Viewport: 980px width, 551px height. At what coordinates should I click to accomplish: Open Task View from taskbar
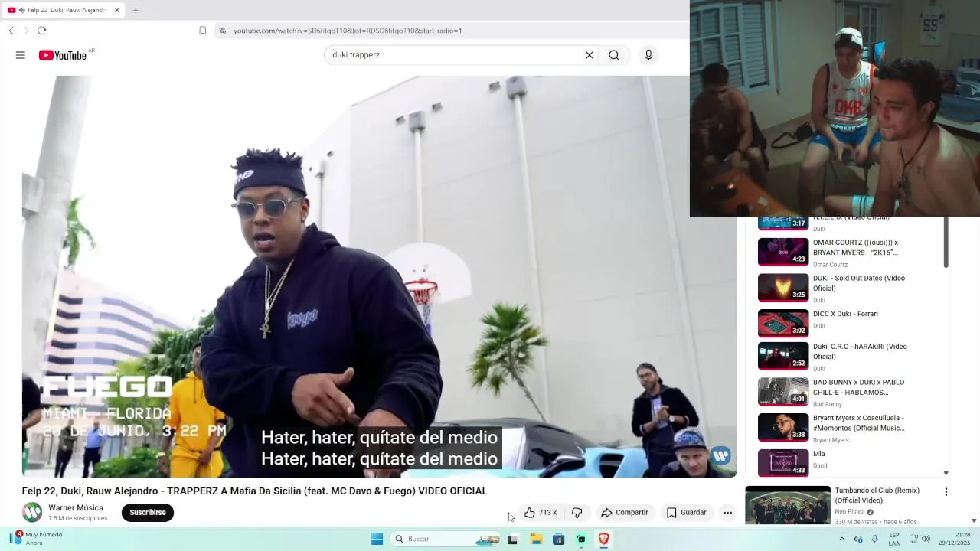click(512, 539)
